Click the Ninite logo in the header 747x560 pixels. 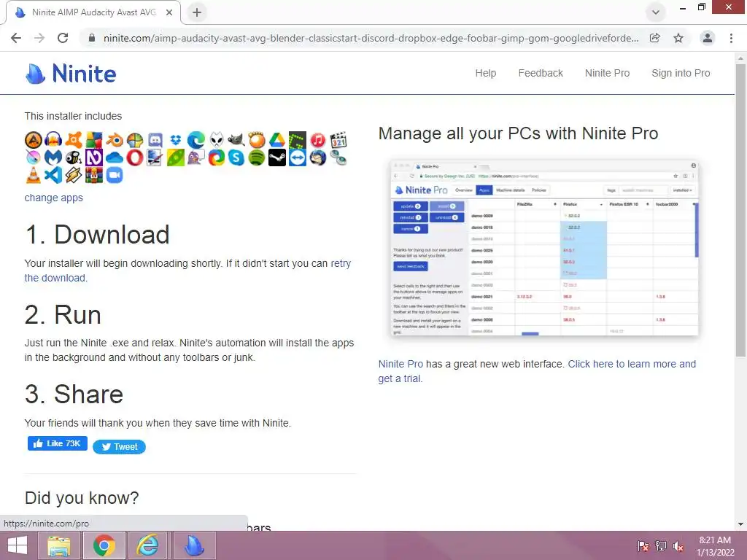pos(71,74)
